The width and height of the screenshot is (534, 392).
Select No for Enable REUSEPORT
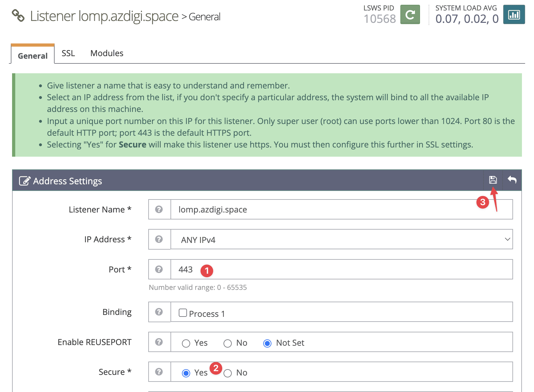(x=228, y=343)
